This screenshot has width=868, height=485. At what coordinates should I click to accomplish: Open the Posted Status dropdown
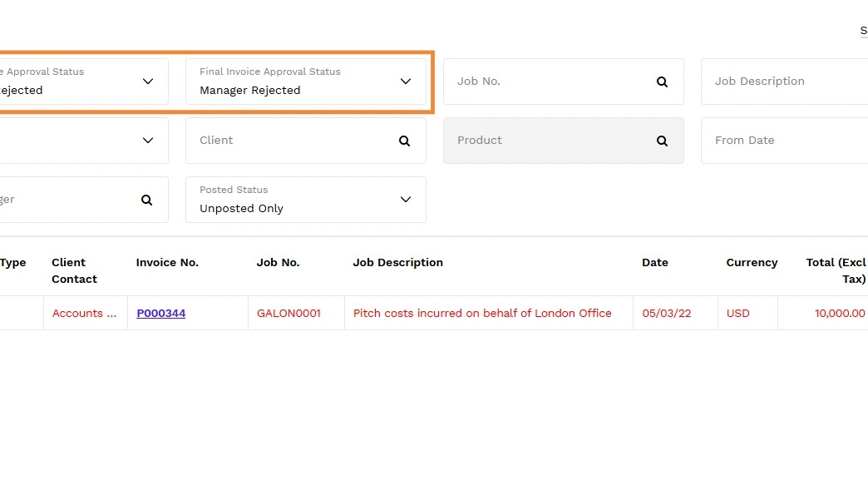coord(405,200)
